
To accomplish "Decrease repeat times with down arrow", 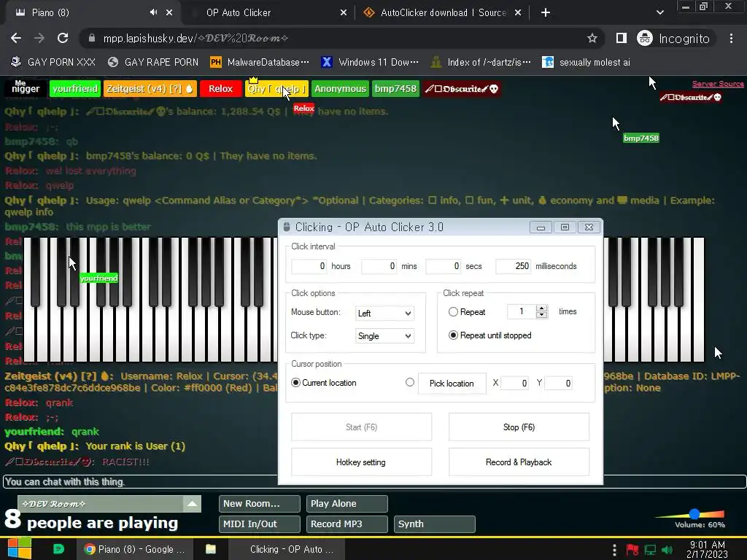I will coord(542,315).
